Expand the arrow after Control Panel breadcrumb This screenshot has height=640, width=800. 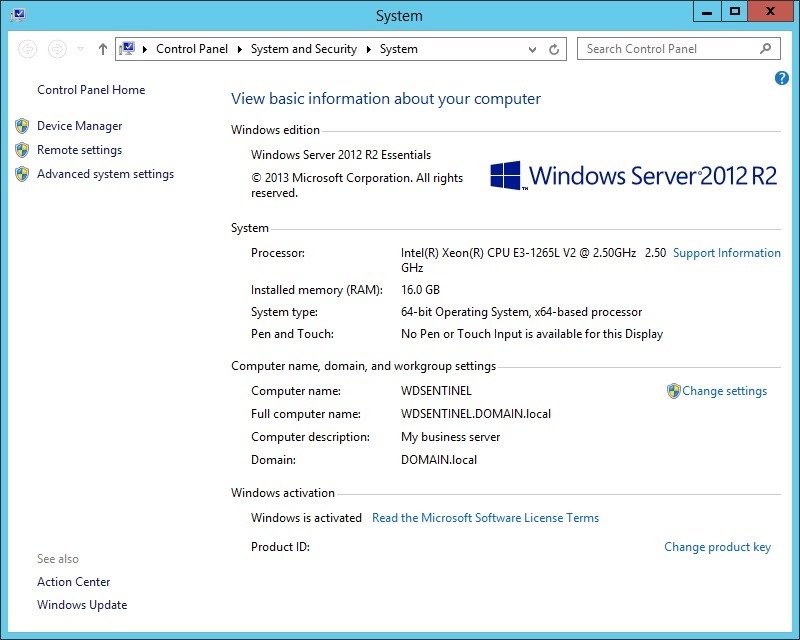pos(239,49)
